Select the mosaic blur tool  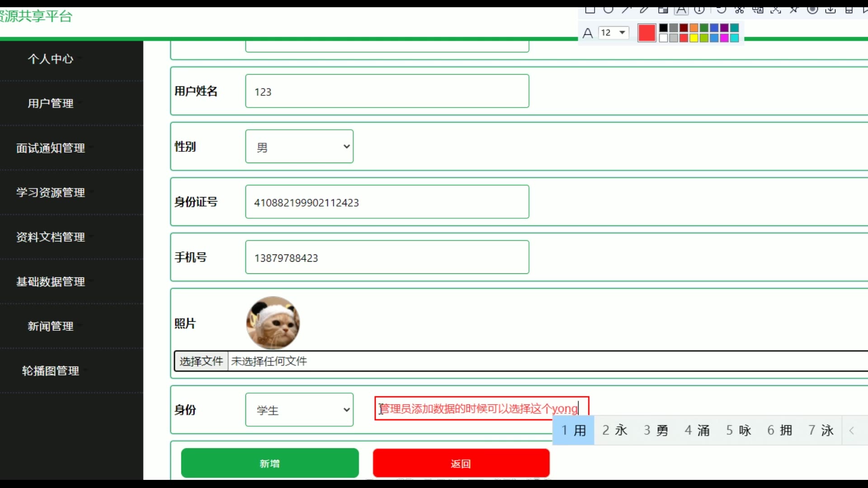point(663,10)
